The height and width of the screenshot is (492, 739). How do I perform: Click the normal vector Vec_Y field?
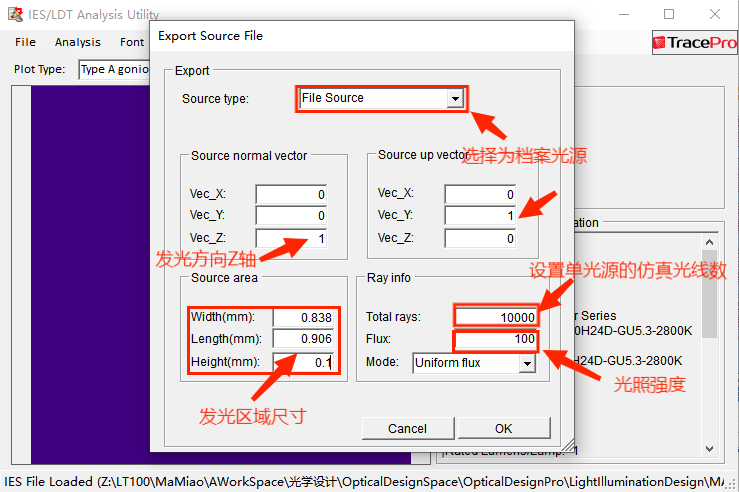(x=291, y=215)
